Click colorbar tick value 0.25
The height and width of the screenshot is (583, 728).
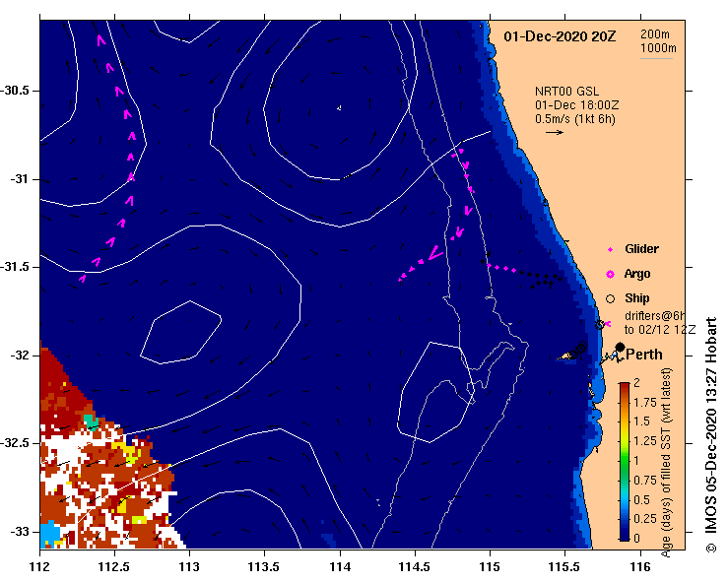click(645, 519)
